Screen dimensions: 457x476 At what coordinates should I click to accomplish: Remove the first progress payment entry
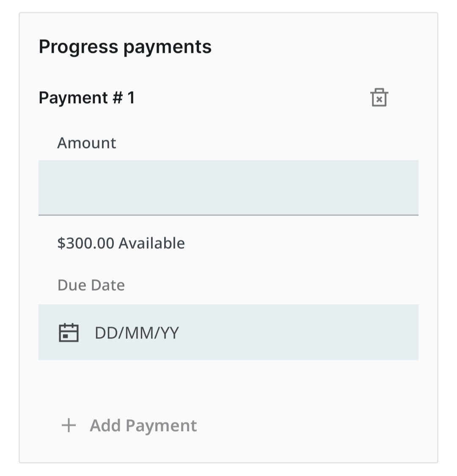pos(379,98)
